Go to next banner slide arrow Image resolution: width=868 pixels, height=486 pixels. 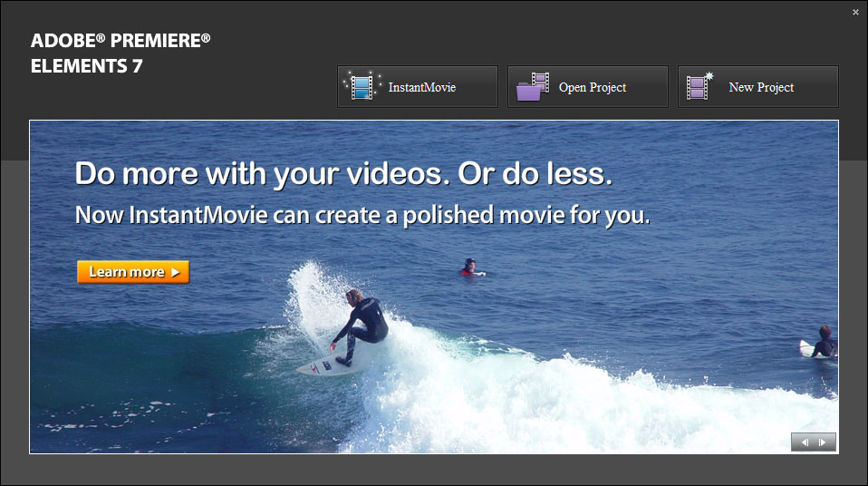click(823, 442)
